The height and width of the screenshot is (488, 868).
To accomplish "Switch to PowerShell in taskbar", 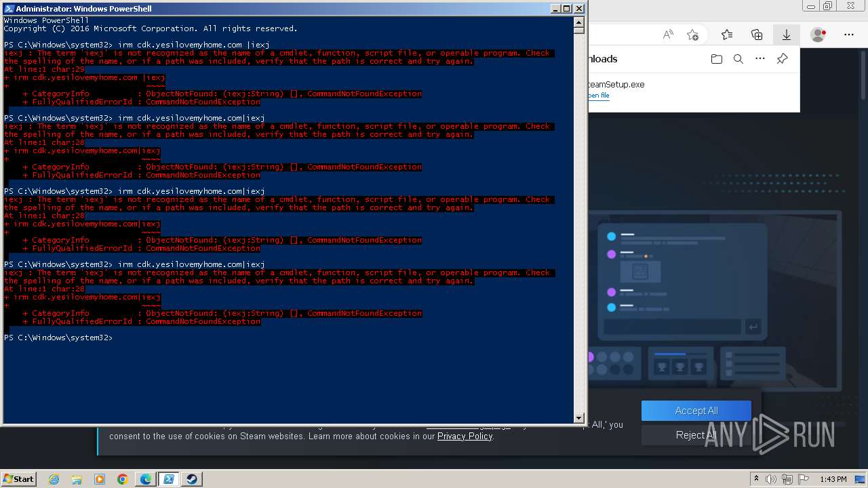I will point(169,479).
